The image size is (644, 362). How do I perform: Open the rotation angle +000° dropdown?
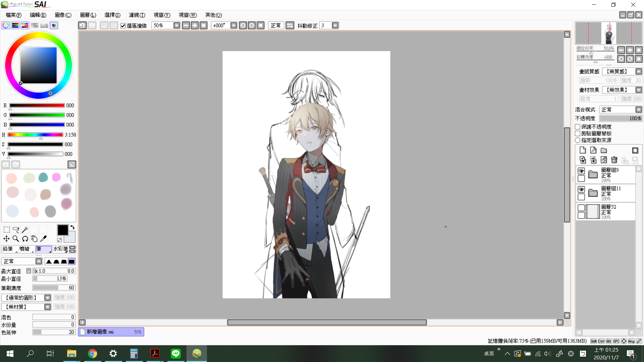click(x=234, y=25)
